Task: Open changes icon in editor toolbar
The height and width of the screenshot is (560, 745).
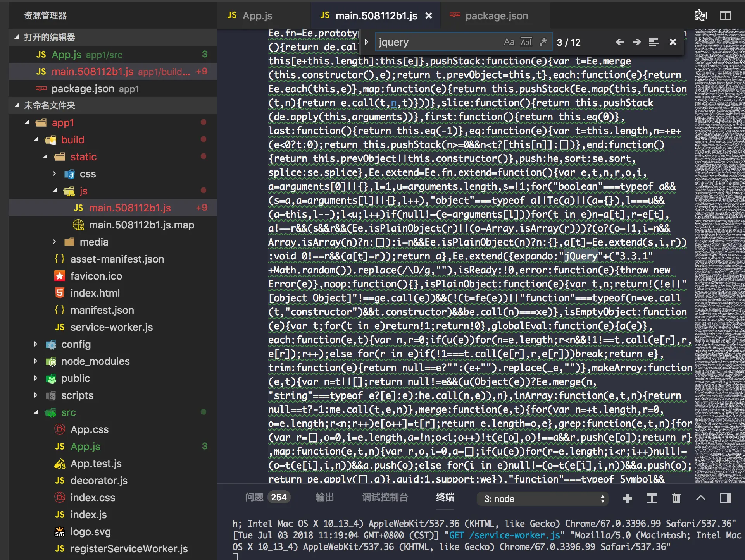Action: coord(700,16)
